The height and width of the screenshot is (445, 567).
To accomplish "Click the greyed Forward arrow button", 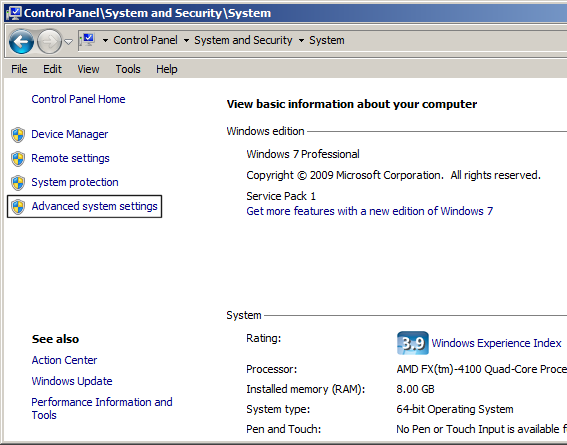I will (49, 42).
